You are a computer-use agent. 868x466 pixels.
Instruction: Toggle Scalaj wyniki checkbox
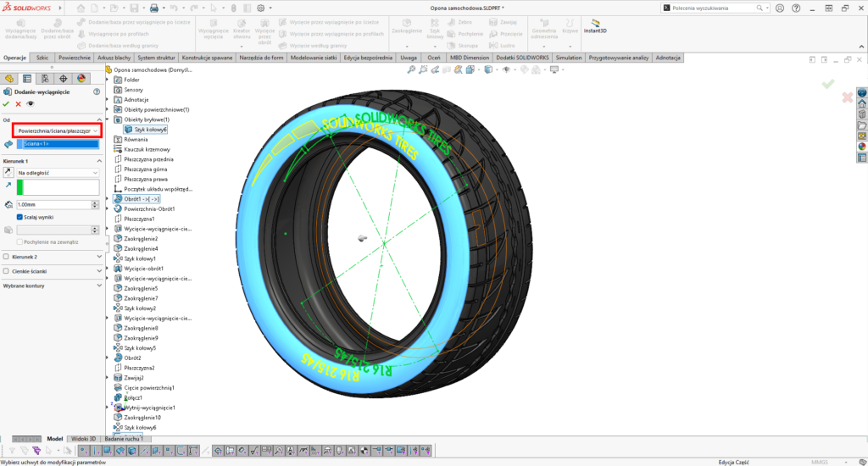tap(20, 217)
